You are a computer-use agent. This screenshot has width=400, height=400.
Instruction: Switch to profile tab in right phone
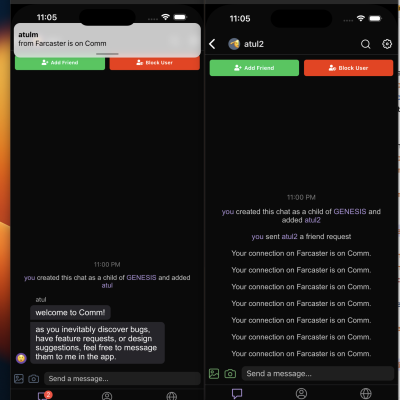pyautogui.click(x=301, y=394)
